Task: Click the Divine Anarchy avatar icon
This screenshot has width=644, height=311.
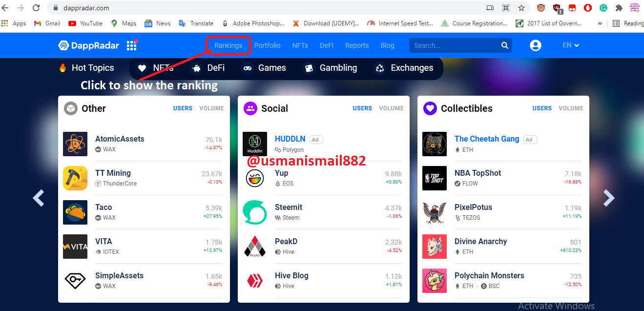Action: 435,247
